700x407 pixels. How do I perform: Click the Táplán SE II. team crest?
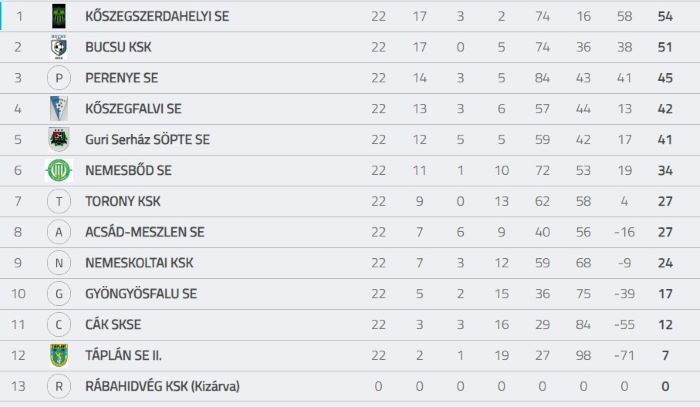tap(59, 355)
